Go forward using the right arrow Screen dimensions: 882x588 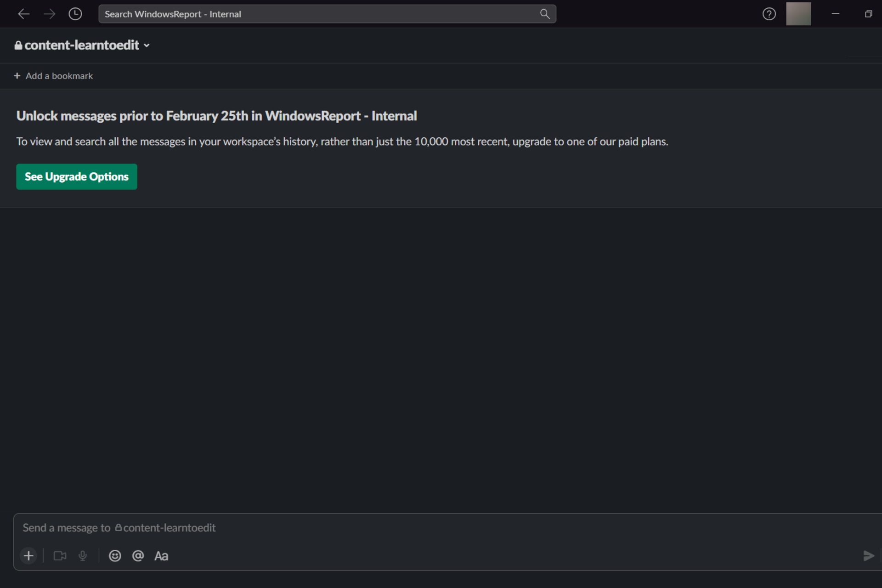click(50, 14)
